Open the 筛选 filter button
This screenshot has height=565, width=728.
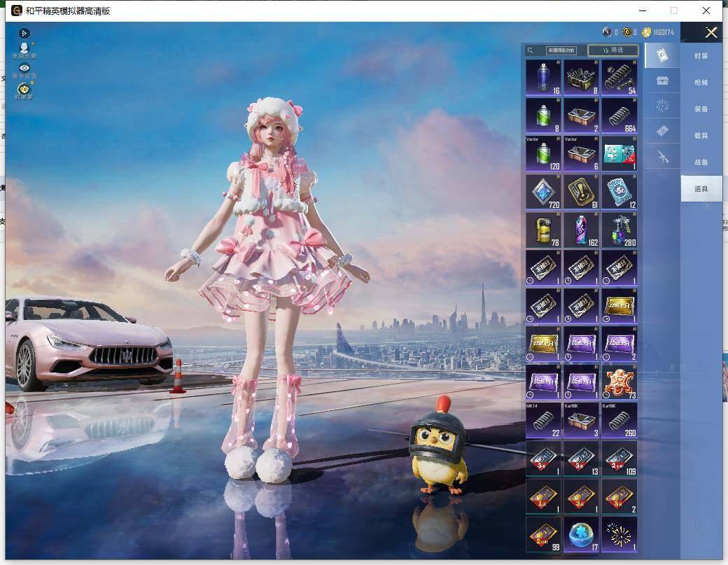(613, 50)
